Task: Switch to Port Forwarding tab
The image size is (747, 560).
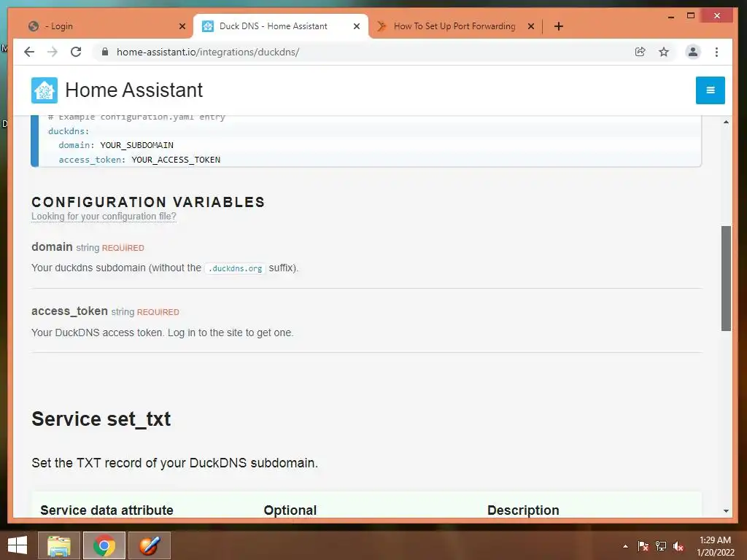Action: point(454,26)
